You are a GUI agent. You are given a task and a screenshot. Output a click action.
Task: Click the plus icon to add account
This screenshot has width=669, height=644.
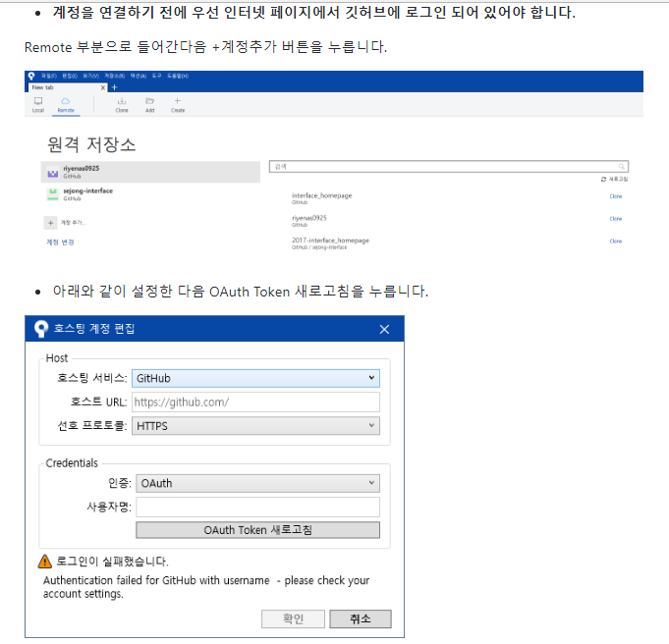point(50,223)
